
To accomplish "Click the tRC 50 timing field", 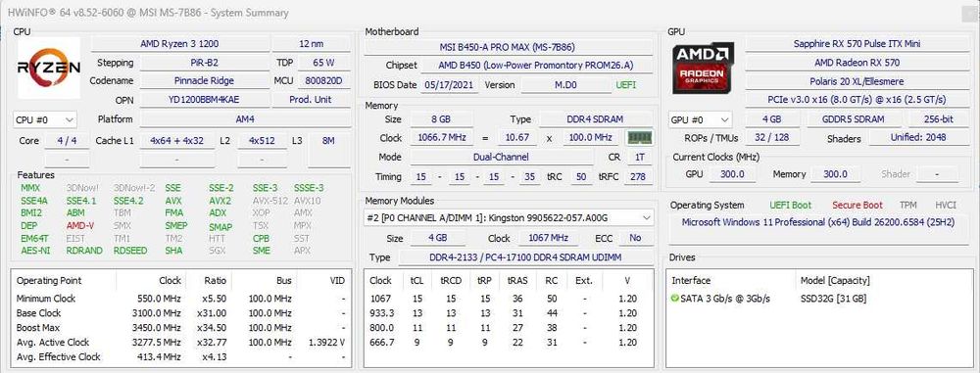I will (x=580, y=177).
